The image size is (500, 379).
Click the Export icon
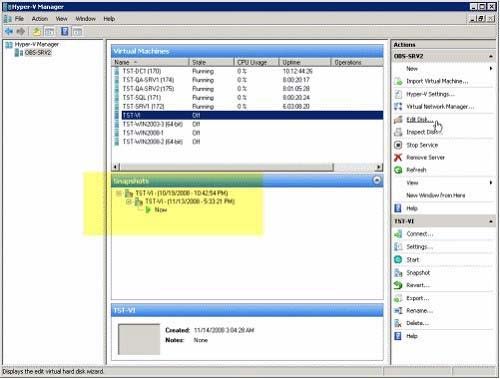398,298
